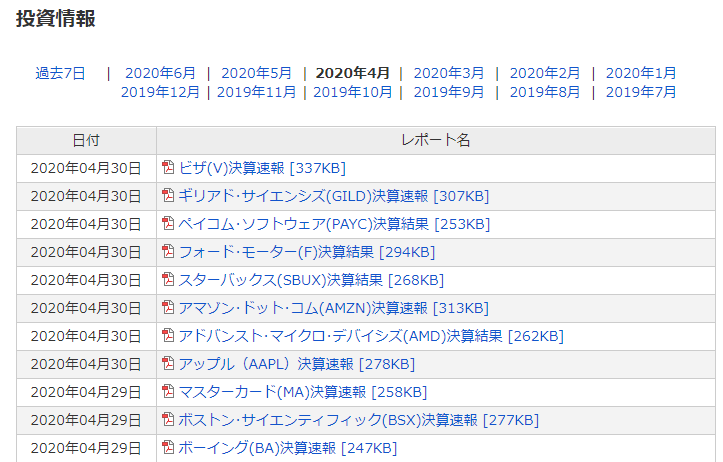
Task: Go to 2019年10月 reports
Action: click(x=353, y=92)
